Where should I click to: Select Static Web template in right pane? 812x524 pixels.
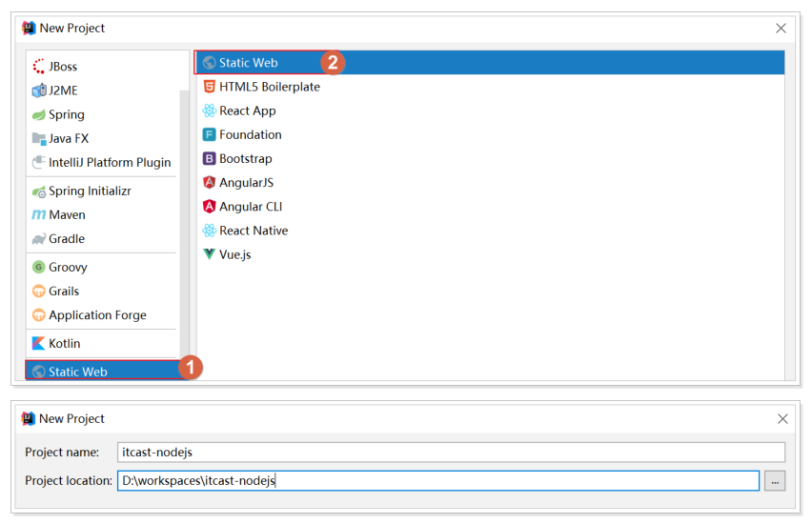point(489,63)
